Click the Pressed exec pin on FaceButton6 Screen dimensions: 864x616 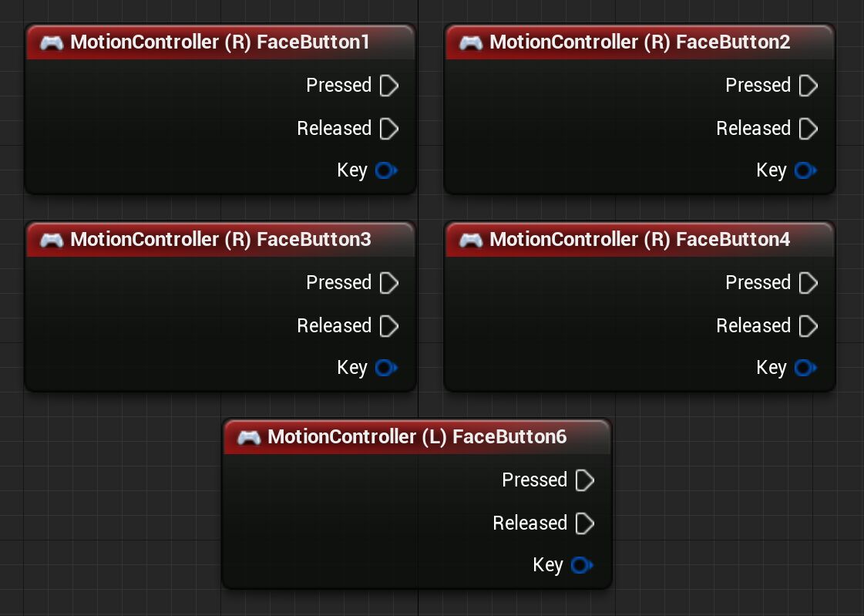pos(584,480)
